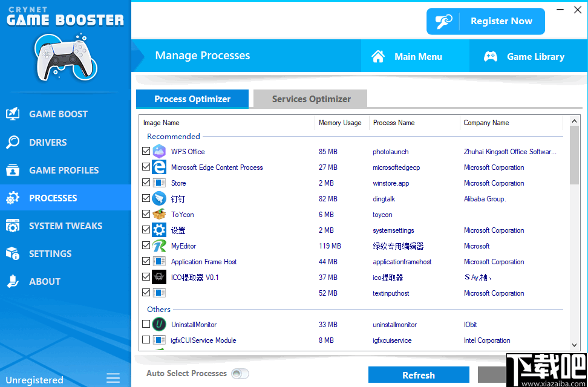Uncheck the Store process checkbox
Image resolution: width=588 pixels, height=387 pixels.
pos(146,183)
